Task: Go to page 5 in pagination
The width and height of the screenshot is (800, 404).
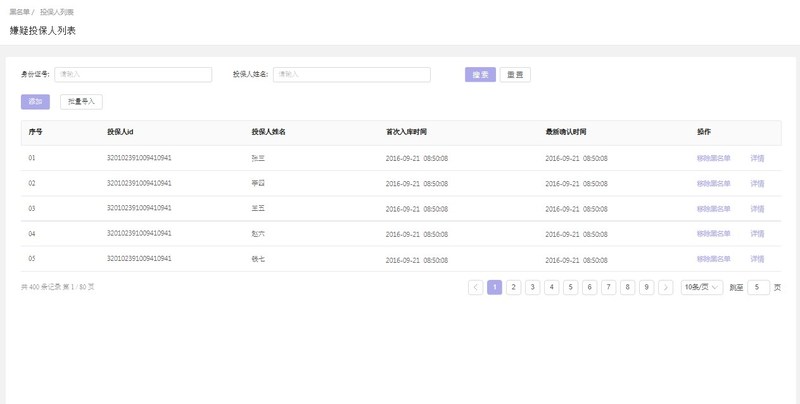Action: coord(570,287)
